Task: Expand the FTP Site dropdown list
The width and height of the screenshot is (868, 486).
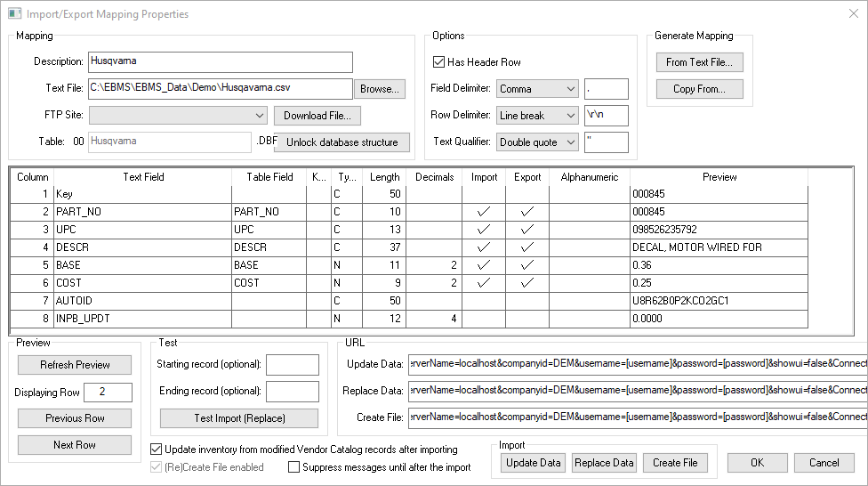Action: pyautogui.click(x=259, y=116)
